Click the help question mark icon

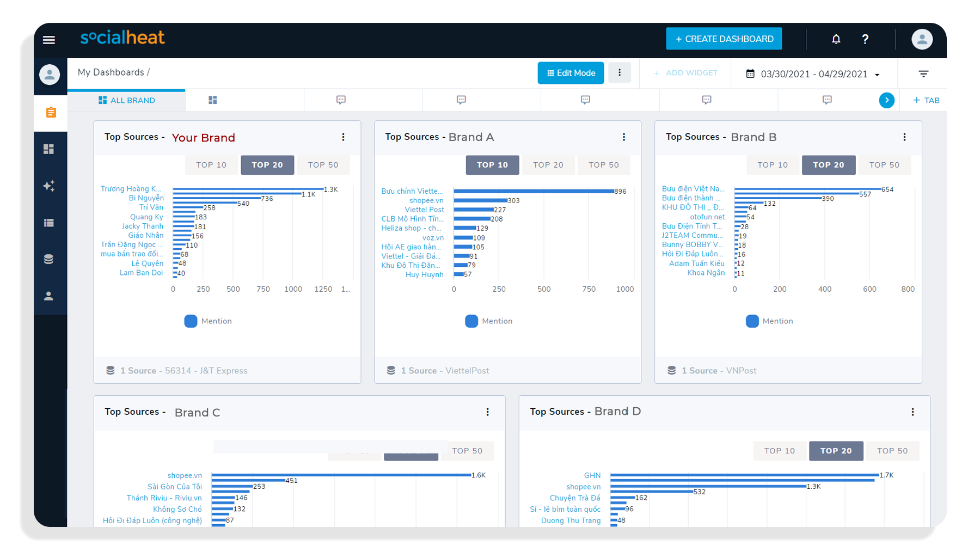coord(865,39)
